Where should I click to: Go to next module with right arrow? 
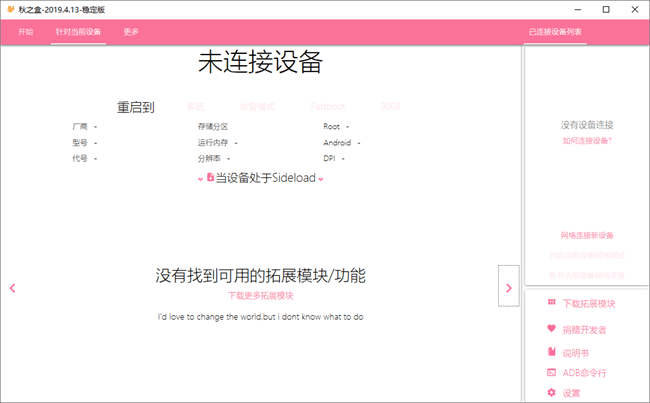point(508,288)
